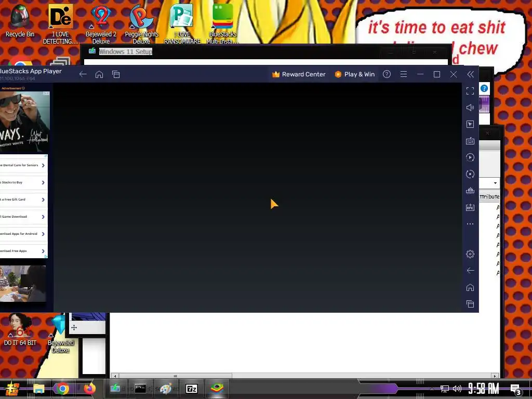The height and width of the screenshot is (399, 532).
Task: Open the Free Gift Card ad link
Action: click(23, 199)
